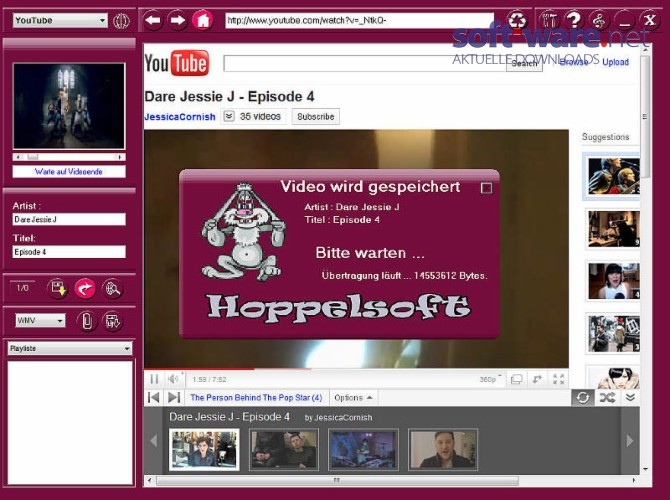Pause the YouTube video
670x500 pixels.
coord(154,379)
